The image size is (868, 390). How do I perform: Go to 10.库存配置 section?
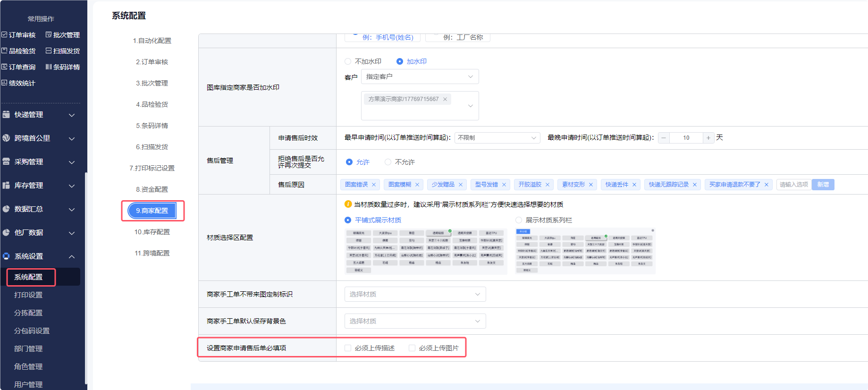pos(152,232)
